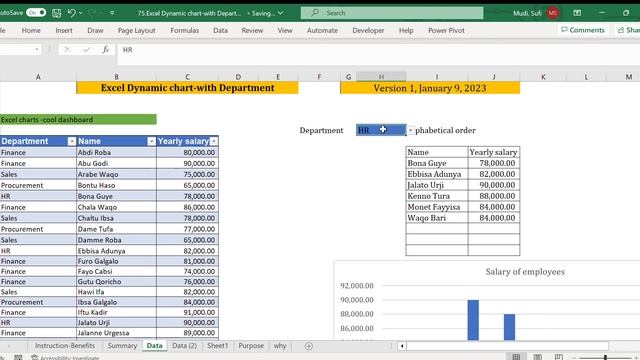Open the Developer ribbon tab
This screenshot has height=360, width=640.
368,30
